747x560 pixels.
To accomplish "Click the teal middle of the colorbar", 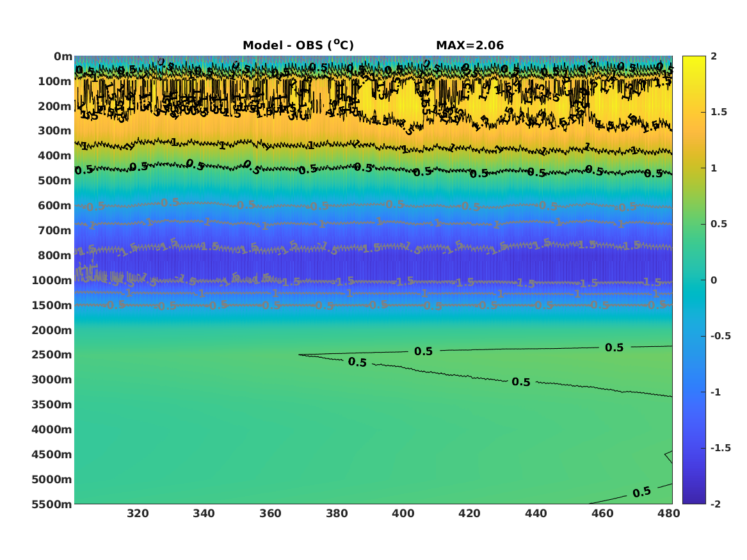I will 694,280.
